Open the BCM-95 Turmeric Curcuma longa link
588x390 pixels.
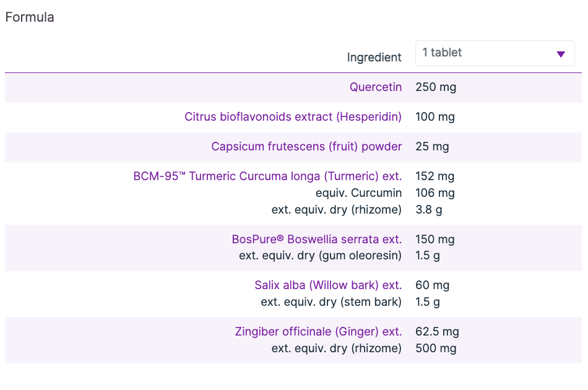coord(267,176)
